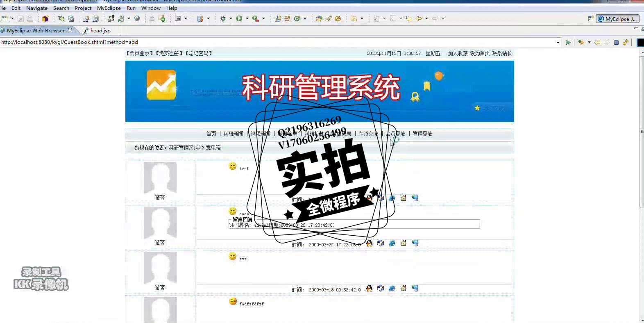644x323 pixels.
Task: Click the Open Type folder icon
Action: [319, 18]
